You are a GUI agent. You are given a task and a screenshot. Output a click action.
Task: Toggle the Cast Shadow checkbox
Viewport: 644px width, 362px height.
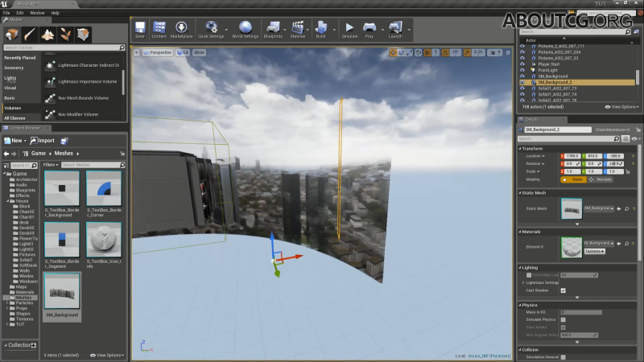click(x=563, y=290)
